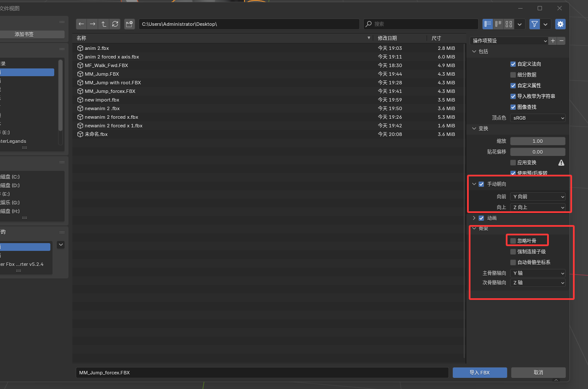Viewport: 588px width, 389px height.
Task: Select file new import.fbx
Action: pos(269,100)
